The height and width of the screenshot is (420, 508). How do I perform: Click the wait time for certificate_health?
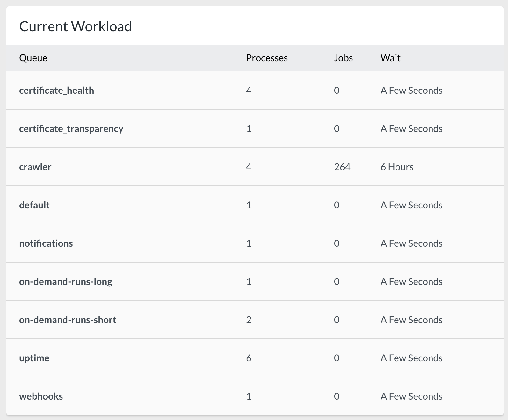coord(411,91)
